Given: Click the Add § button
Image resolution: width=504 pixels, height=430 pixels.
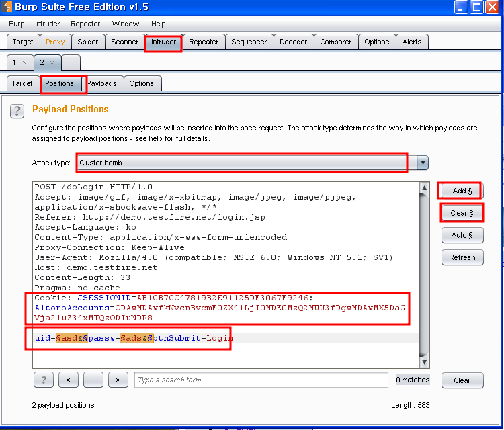Looking at the screenshot, I should coord(462,191).
